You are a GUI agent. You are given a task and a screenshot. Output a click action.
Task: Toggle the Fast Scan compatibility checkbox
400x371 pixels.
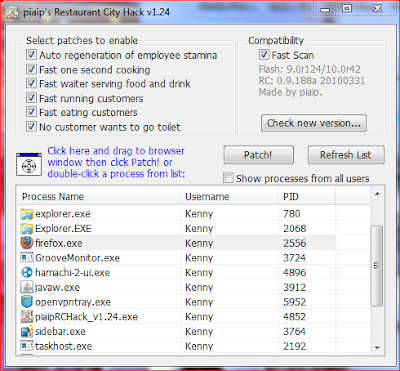pyautogui.click(x=264, y=55)
